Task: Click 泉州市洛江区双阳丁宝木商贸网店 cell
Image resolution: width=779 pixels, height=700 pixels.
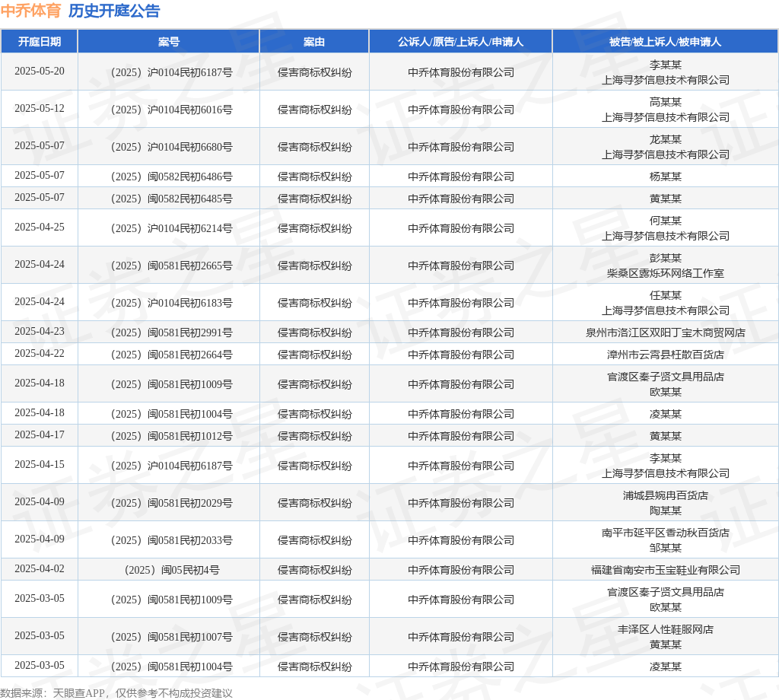Action: pyautogui.click(x=665, y=332)
